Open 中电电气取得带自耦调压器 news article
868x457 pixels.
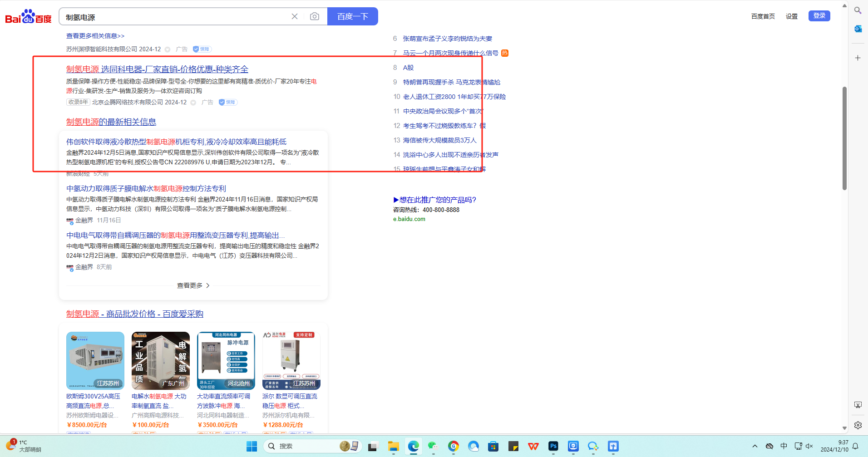pyautogui.click(x=176, y=235)
